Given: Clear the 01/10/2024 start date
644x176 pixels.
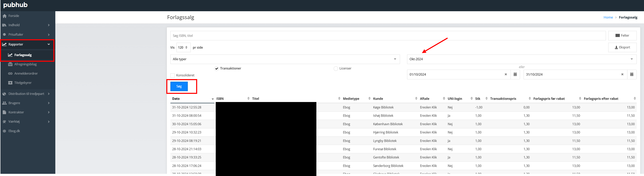Looking at the screenshot, I should [505, 75].
